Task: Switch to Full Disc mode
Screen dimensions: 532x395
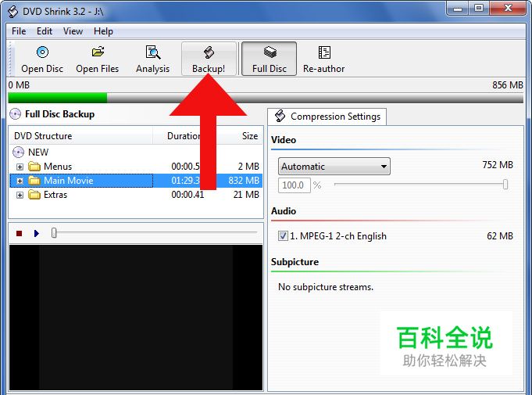Action: point(269,59)
